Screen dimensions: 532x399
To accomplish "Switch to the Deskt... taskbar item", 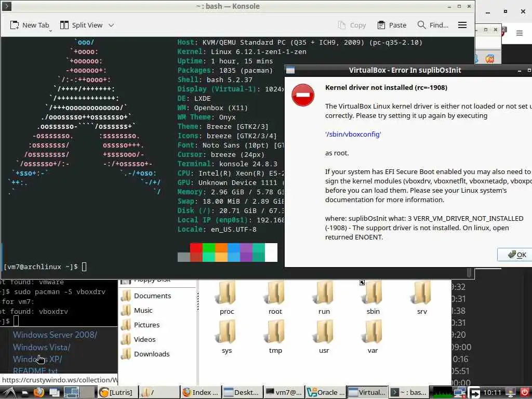I will tap(243, 393).
